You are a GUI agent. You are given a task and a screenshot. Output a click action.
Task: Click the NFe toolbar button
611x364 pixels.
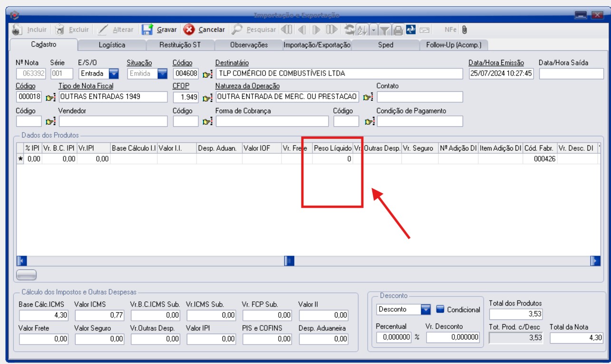[450, 29]
